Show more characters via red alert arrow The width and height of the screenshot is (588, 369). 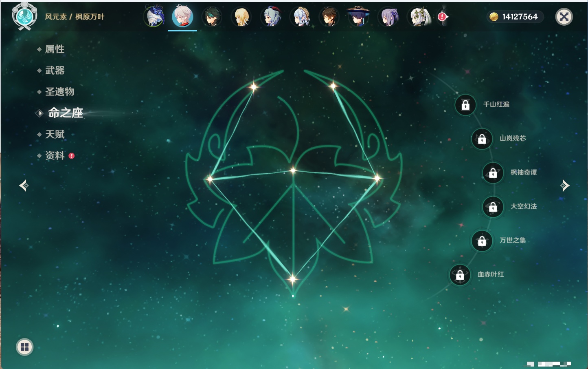click(443, 17)
